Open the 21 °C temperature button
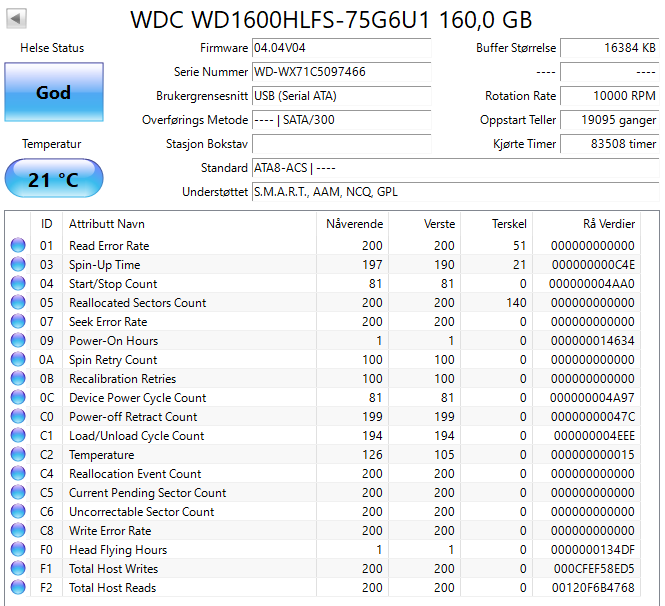 tap(54, 179)
